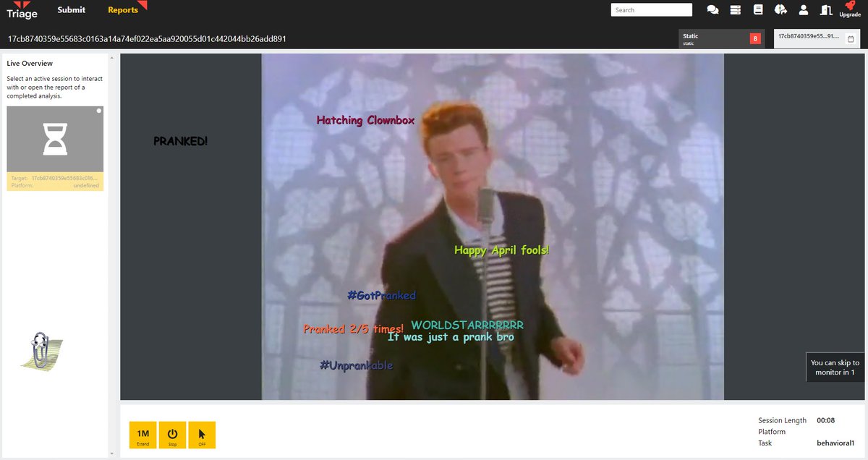This screenshot has width=868, height=460.
Task: Click WORLDSTARRRRRRR text
Action: (467, 325)
